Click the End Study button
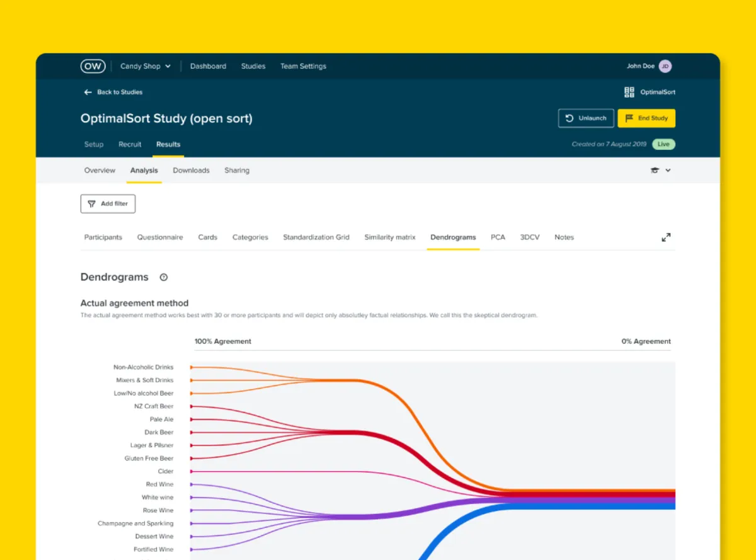 646,118
